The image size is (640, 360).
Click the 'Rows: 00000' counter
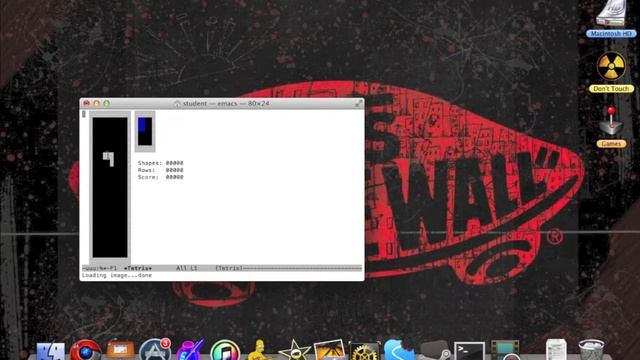click(160, 170)
